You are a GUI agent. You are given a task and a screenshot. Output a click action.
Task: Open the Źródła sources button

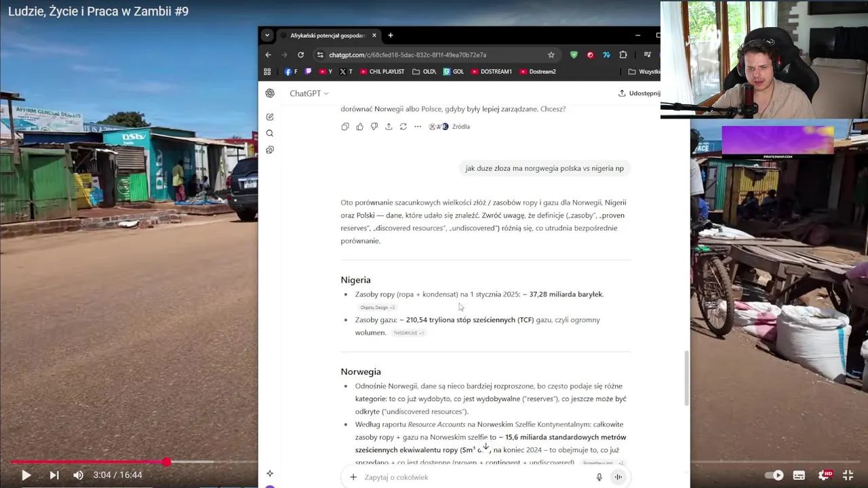450,127
